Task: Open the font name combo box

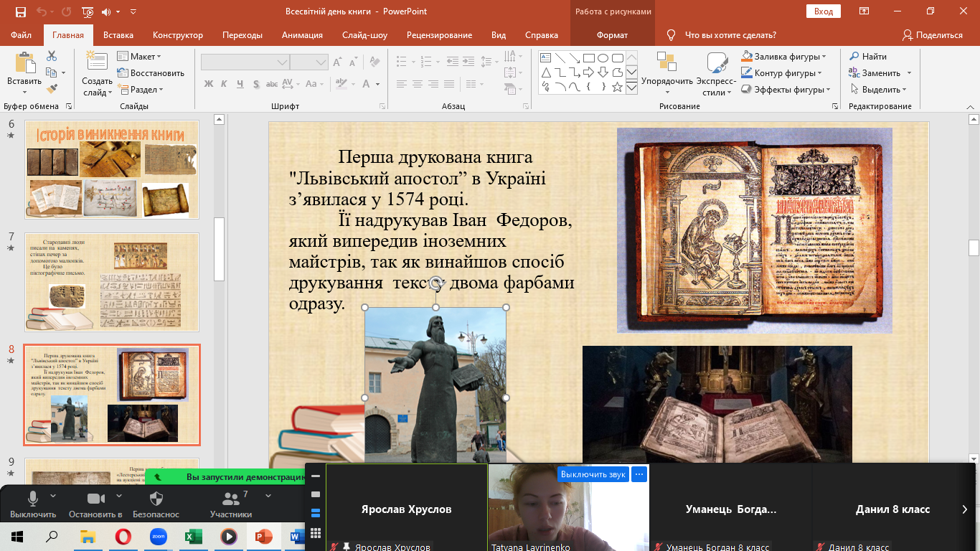Action: tap(245, 62)
